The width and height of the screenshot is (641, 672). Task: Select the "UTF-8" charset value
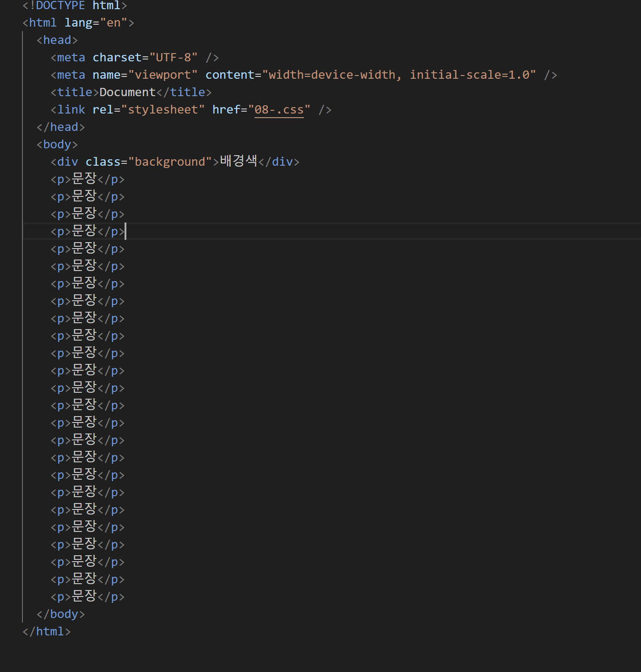tap(174, 58)
